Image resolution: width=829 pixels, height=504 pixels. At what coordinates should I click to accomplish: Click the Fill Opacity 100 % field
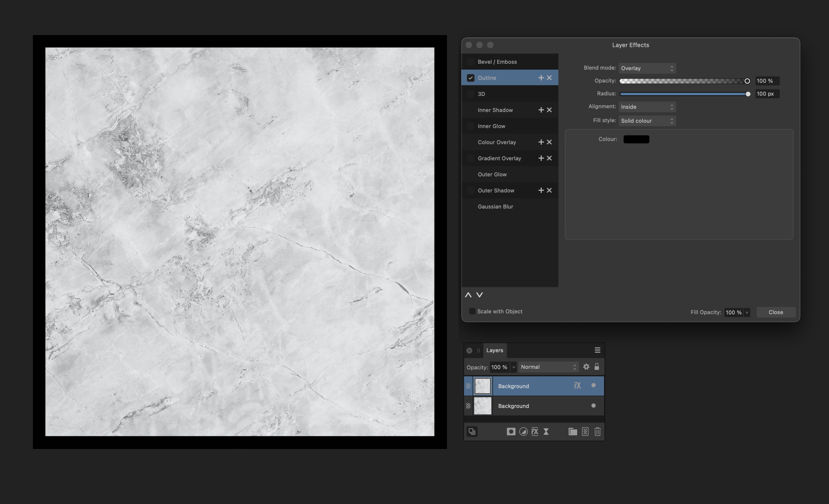[x=734, y=312]
